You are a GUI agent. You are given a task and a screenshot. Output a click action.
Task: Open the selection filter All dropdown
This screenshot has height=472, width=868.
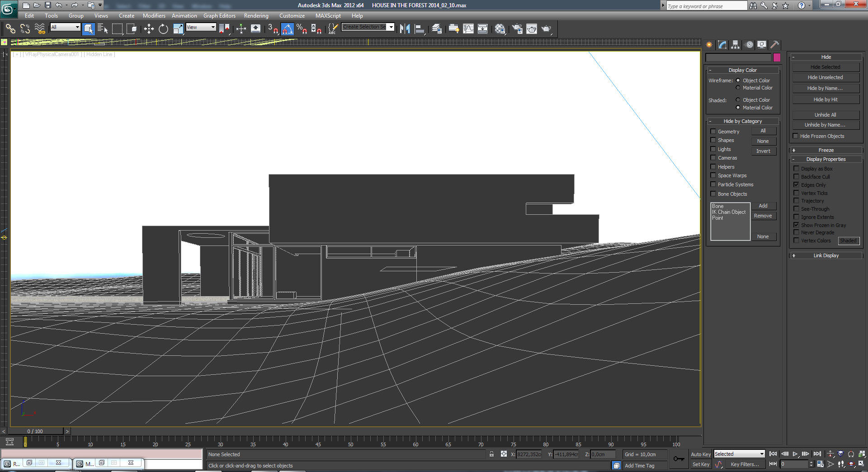pyautogui.click(x=65, y=27)
